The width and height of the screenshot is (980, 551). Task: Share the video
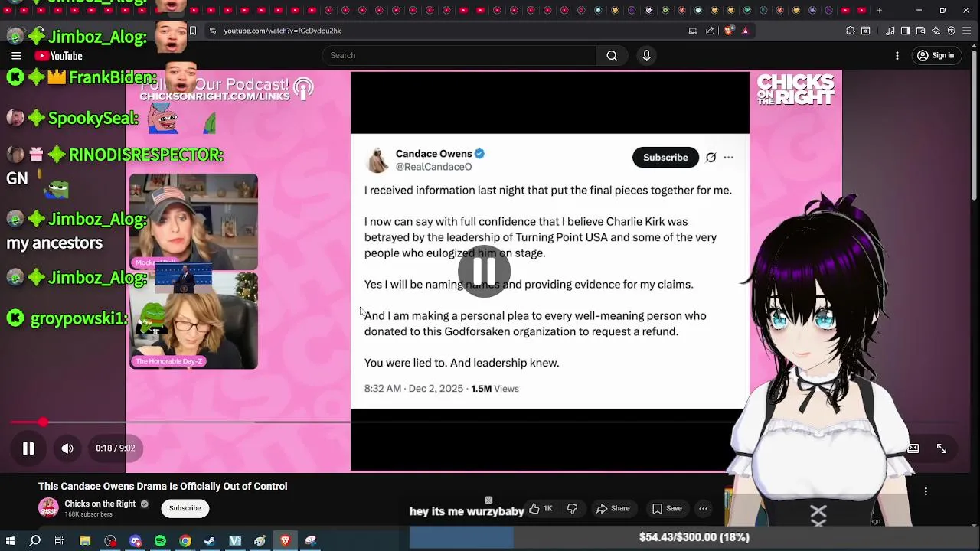612,508
